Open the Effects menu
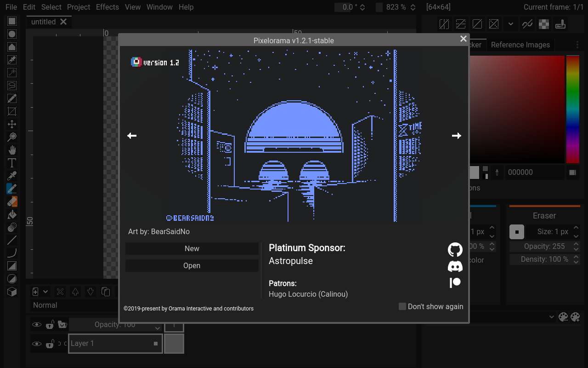Image resolution: width=588 pixels, height=368 pixels. click(x=107, y=7)
